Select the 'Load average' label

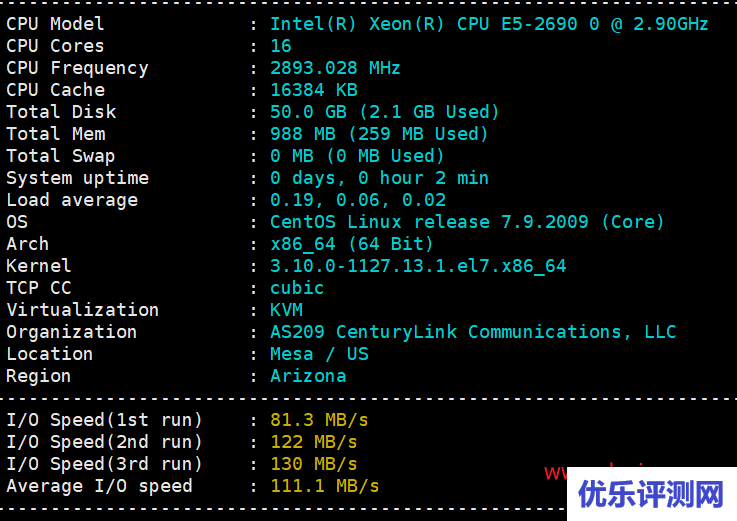click(x=72, y=200)
